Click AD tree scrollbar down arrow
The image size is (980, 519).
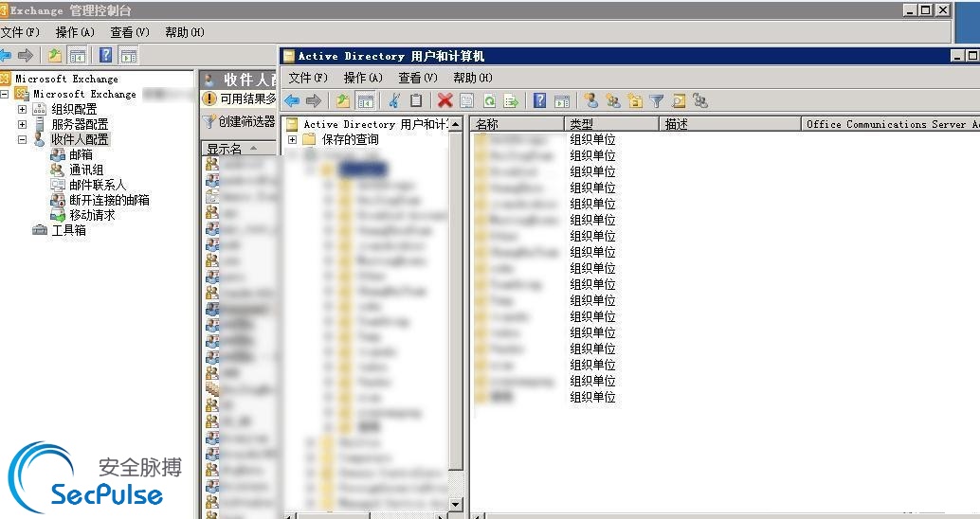pos(456,504)
